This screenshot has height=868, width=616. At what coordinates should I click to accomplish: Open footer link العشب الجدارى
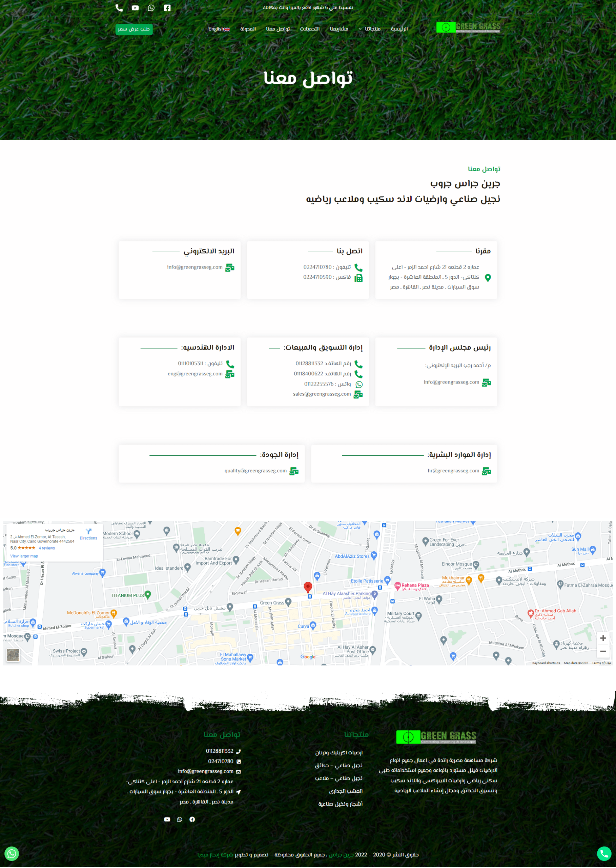(x=346, y=791)
